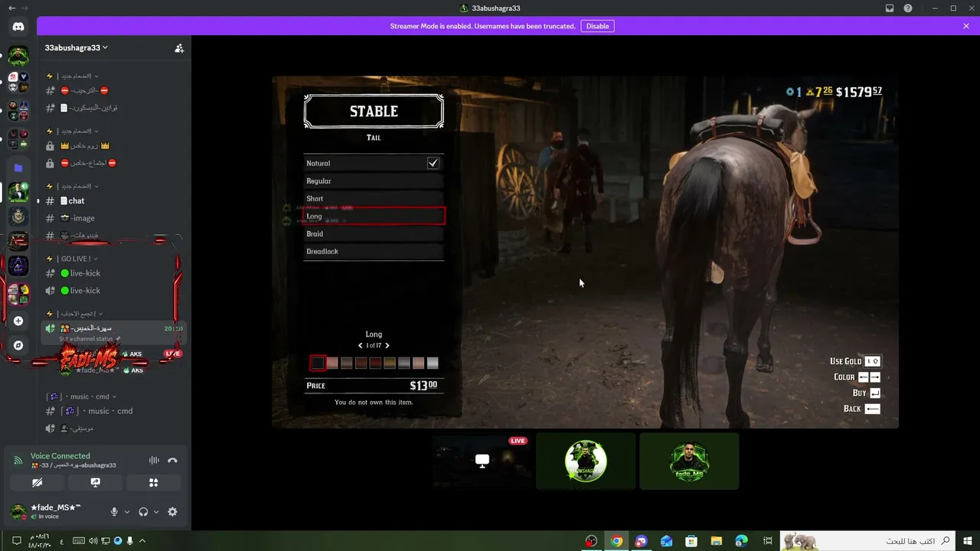The height and width of the screenshot is (551, 980).
Task: Toggle screen sharing in voice panel
Action: 95,483
